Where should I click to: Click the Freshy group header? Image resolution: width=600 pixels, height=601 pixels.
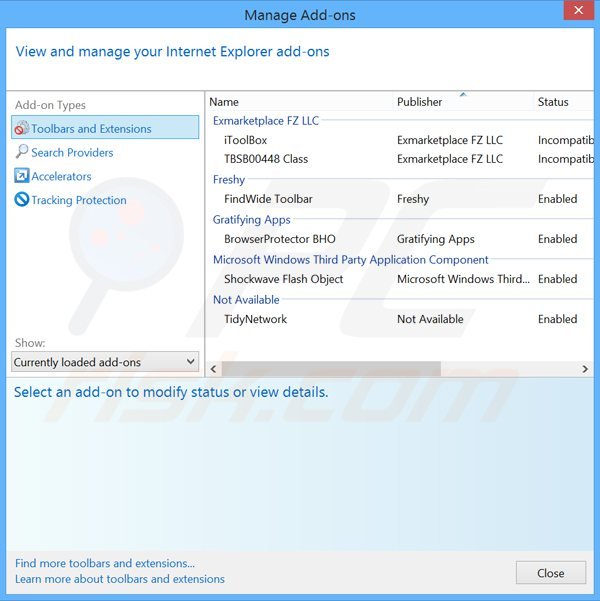point(228,179)
